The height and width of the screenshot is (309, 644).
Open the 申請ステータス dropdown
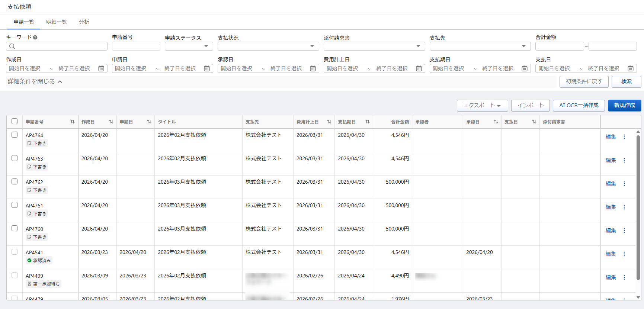click(189, 46)
